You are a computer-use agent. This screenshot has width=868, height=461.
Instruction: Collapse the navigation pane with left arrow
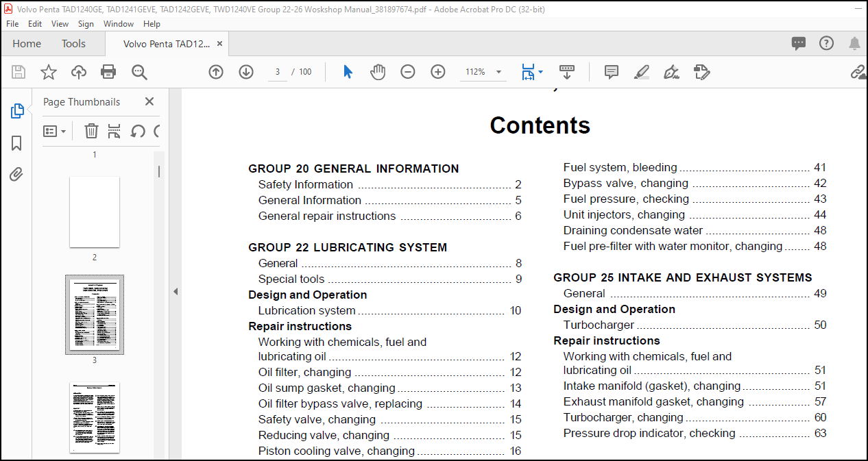[x=176, y=291]
